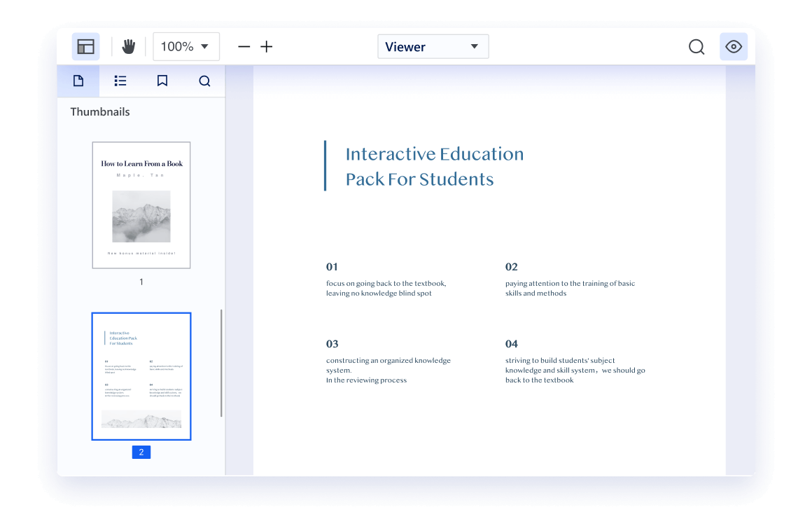Zoom in using the plus button
Screen dimensions: 812x517
266,46
